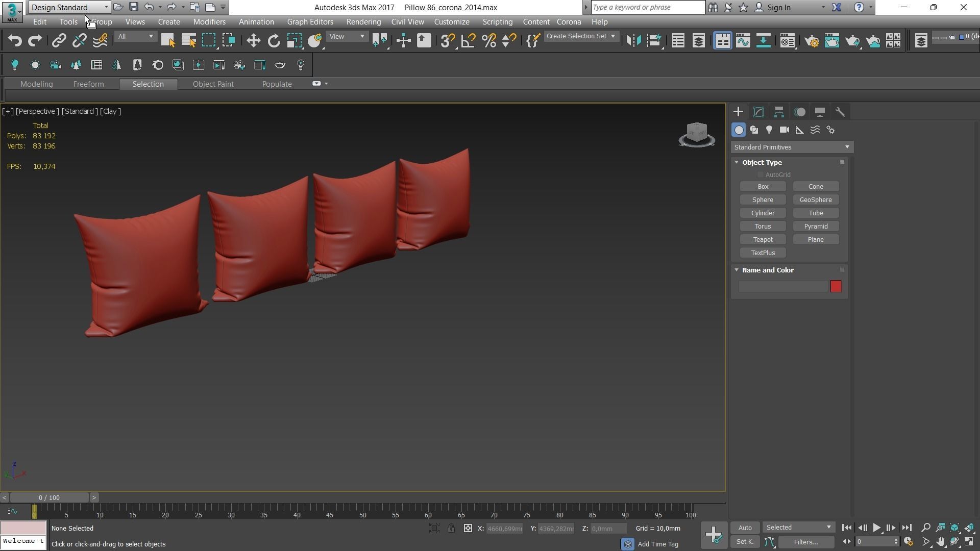Image resolution: width=980 pixels, height=551 pixels.
Task: Click the Play Animation button
Action: (876, 528)
